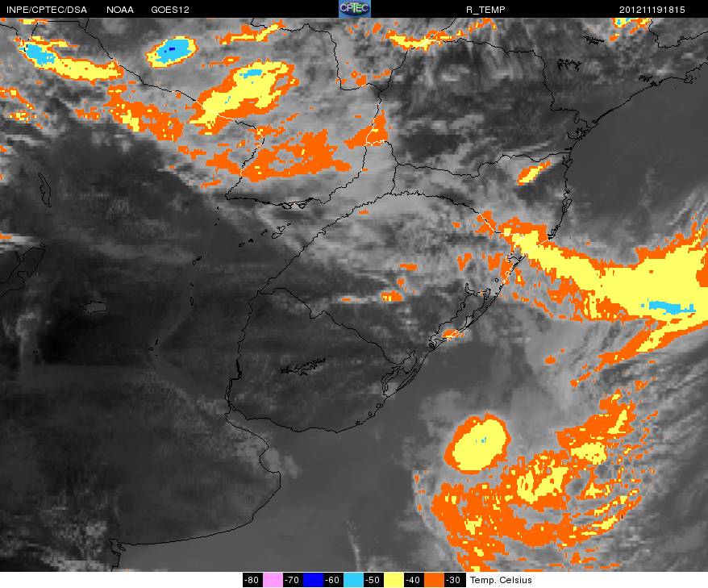Click the INPE/CPTEC/DSA header text
708x588 pixels.
click(x=47, y=10)
